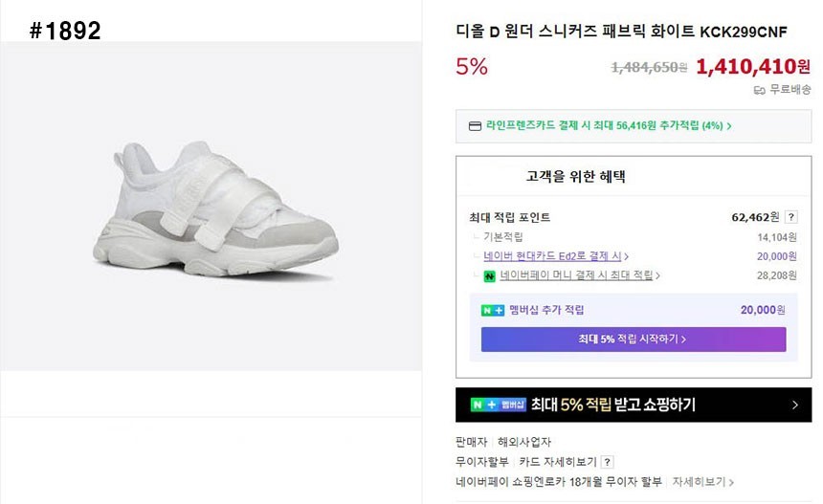Click the N+ 멤버십 logo on black banner

click(498, 405)
